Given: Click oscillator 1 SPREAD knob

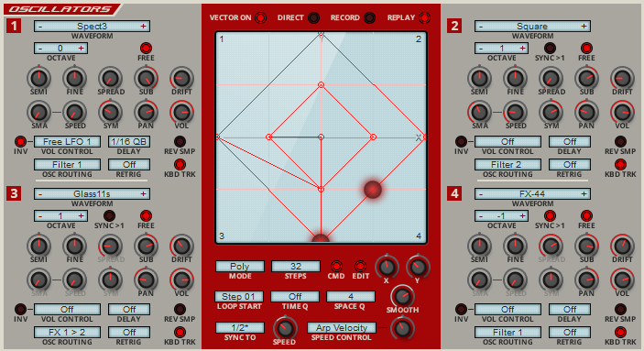Looking at the screenshot, I should coord(111,78).
